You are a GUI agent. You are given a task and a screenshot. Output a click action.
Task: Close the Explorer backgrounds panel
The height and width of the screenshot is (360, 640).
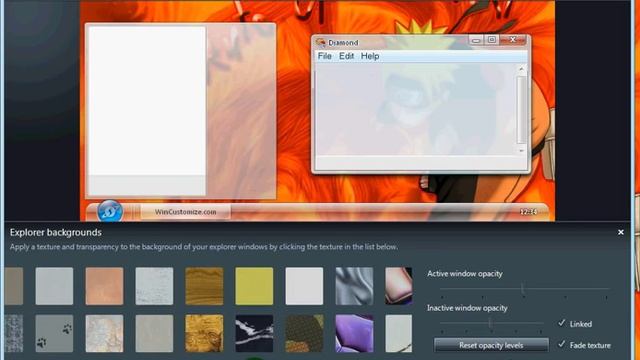point(620,232)
